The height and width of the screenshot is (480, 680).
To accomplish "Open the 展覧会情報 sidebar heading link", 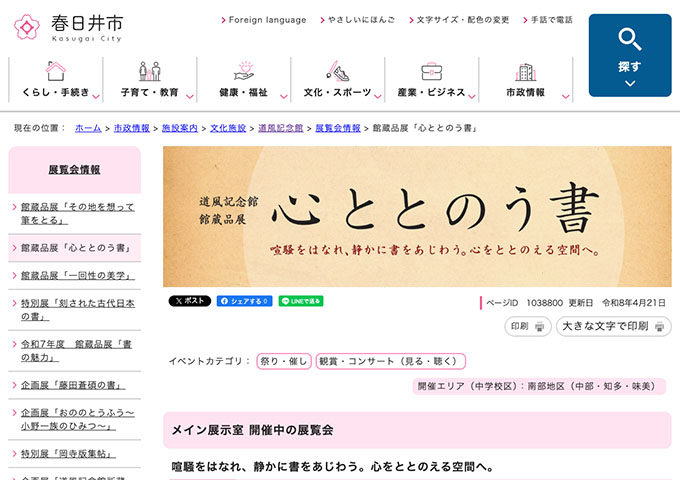I will tap(74, 170).
